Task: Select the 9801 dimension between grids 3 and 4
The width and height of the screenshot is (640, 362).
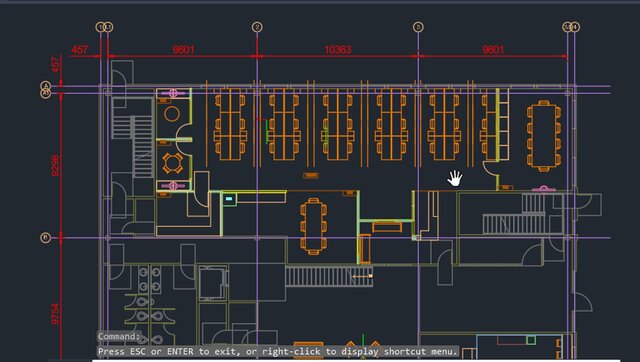Action: (493, 50)
